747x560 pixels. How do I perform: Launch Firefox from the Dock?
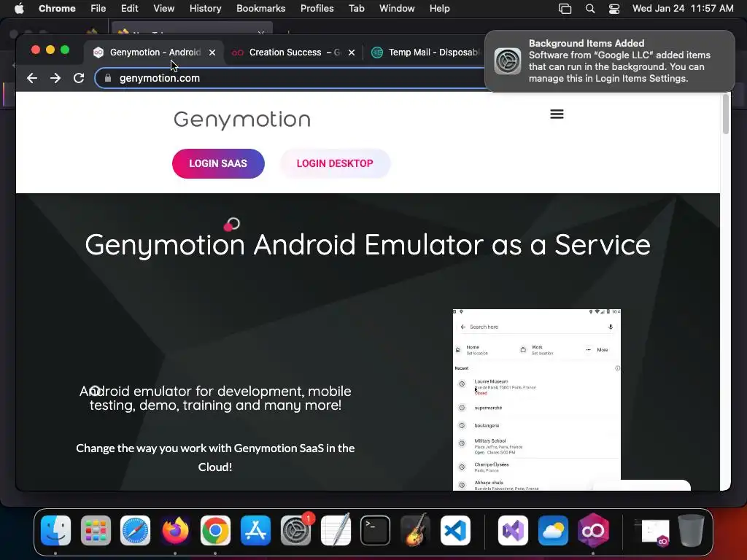175,530
